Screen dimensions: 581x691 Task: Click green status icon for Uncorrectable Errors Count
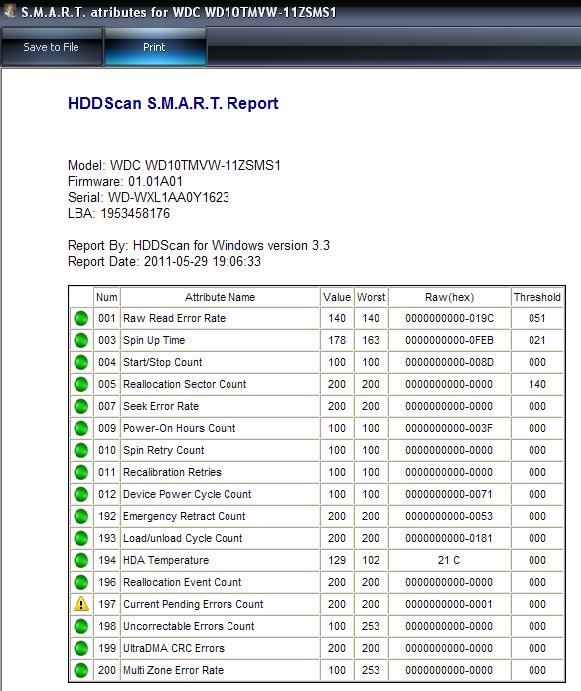point(81,626)
